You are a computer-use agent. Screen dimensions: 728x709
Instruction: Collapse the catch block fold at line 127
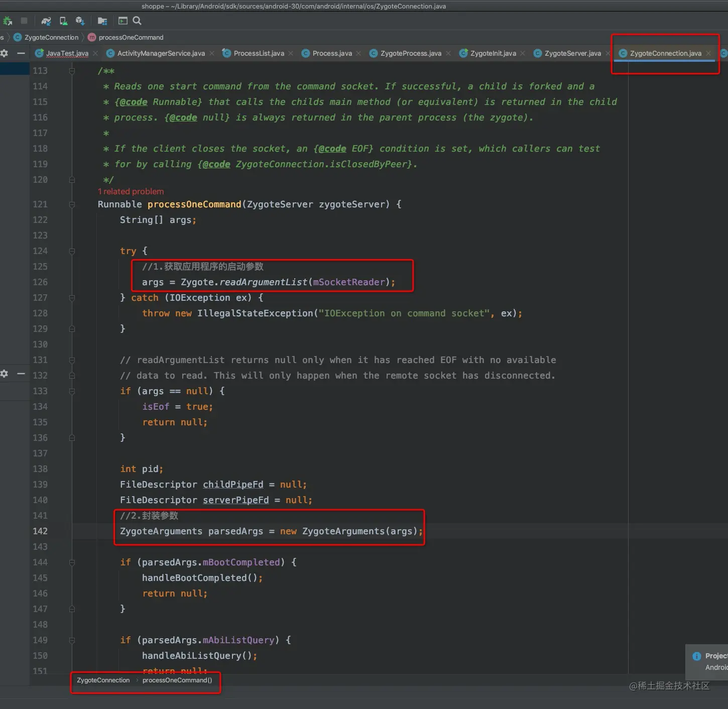(x=72, y=298)
